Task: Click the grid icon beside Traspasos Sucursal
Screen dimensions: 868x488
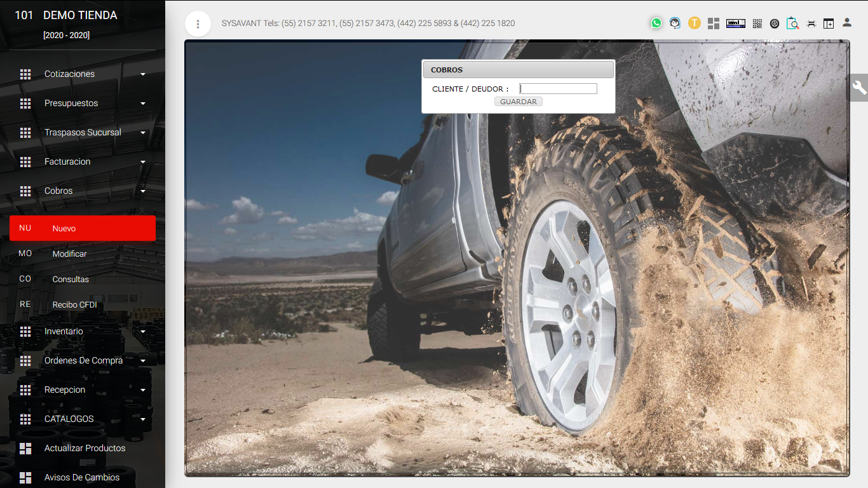Action: point(25,133)
